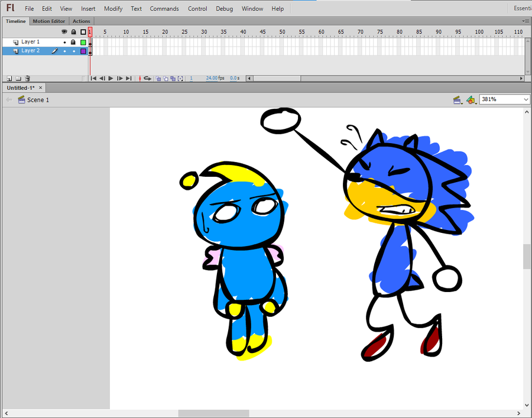The height and width of the screenshot is (418, 532).
Task: Click the current frame number field
Action: [x=191, y=78]
